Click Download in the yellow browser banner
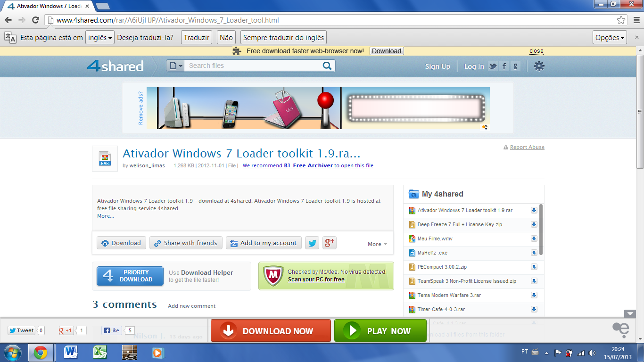Screen dimensions: 644x362 [x=387, y=51]
